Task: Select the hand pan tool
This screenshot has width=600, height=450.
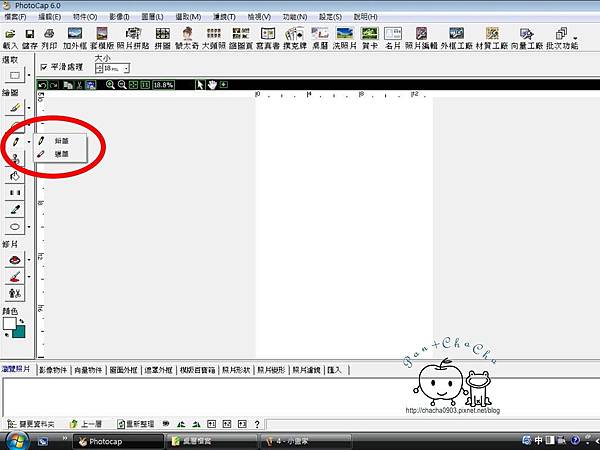Action: pyautogui.click(x=212, y=85)
